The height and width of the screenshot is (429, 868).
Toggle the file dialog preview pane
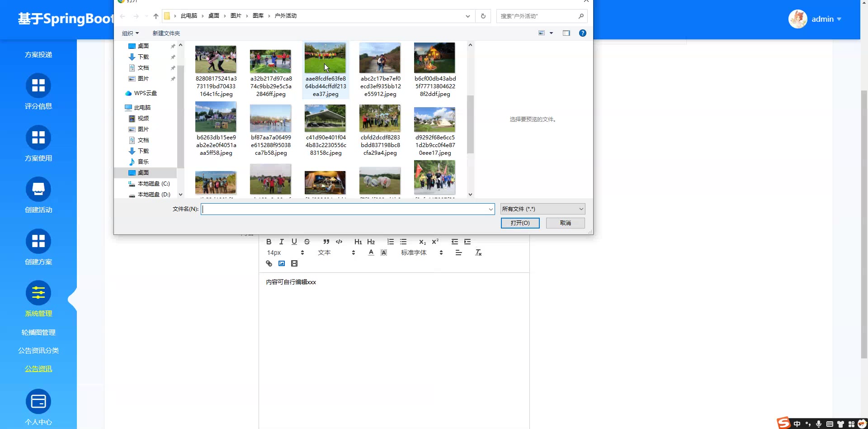(566, 33)
